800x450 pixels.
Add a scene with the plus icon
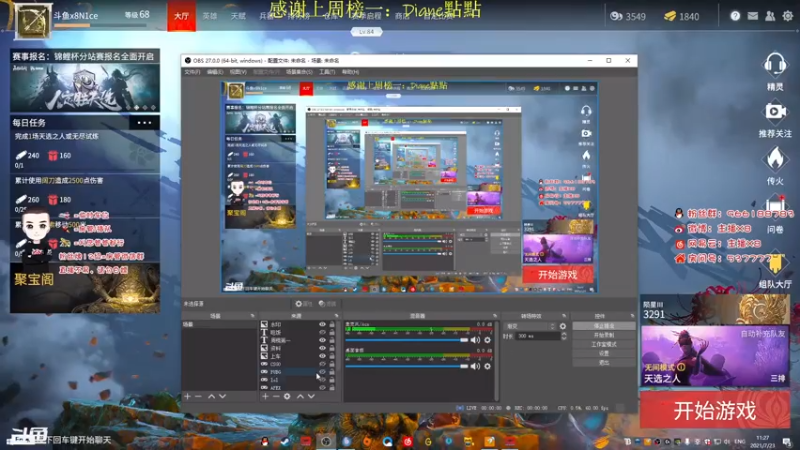click(187, 396)
